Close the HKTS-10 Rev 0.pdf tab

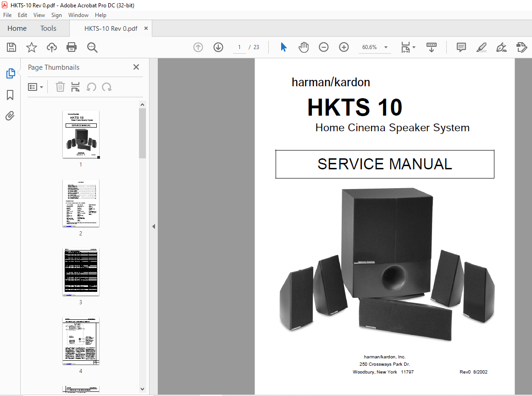pos(146,28)
